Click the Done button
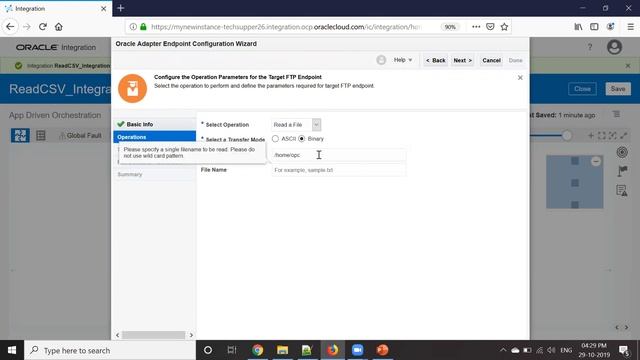This screenshot has width=640, height=360. [x=516, y=60]
